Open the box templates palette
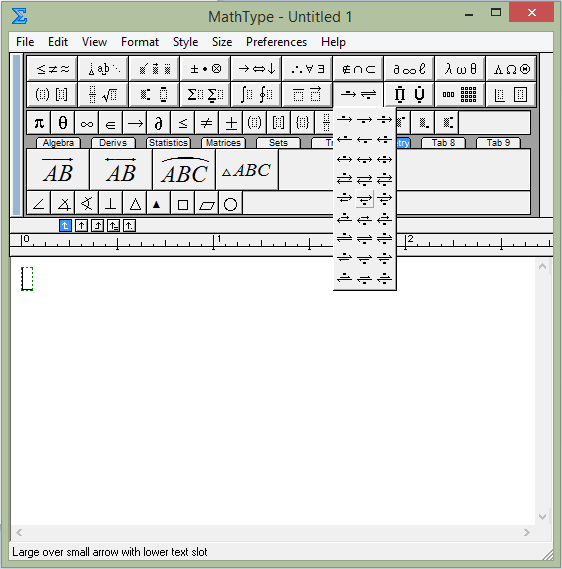This screenshot has height=569, width=562. (x=511, y=94)
